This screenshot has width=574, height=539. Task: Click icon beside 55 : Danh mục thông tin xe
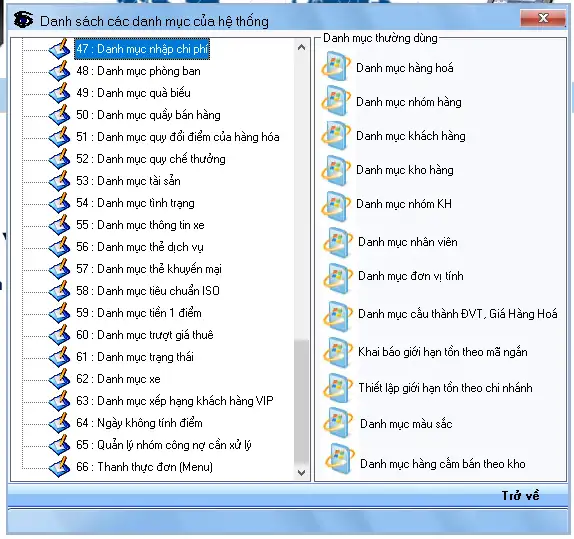pyautogui.click(x=60, y=225)
